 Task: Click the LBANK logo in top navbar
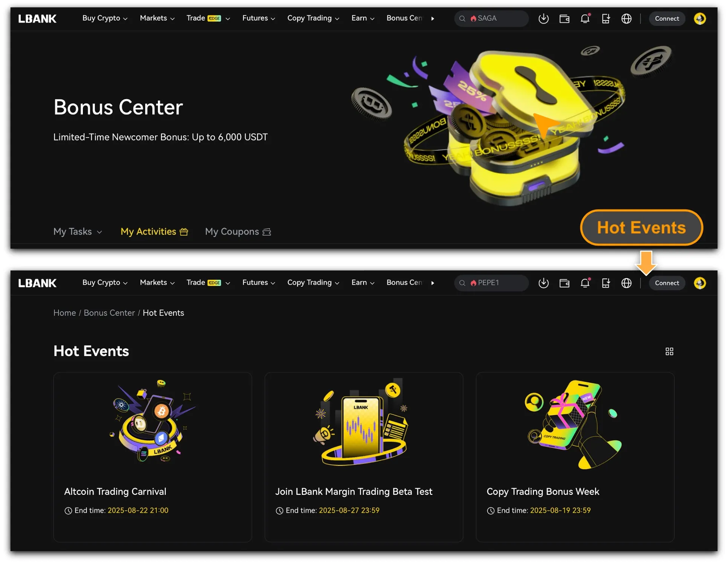(37, 18)
